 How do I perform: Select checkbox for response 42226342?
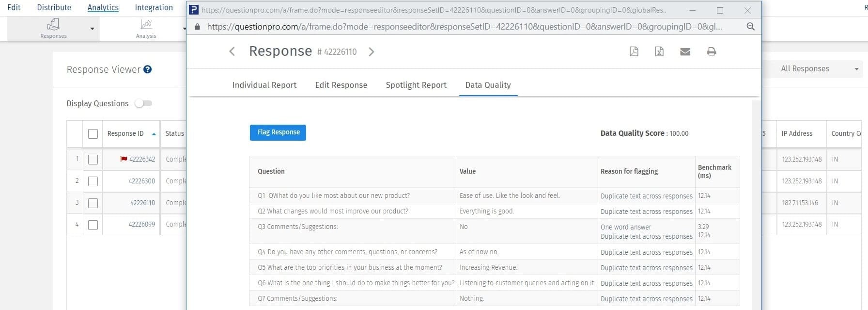point(93,160)
